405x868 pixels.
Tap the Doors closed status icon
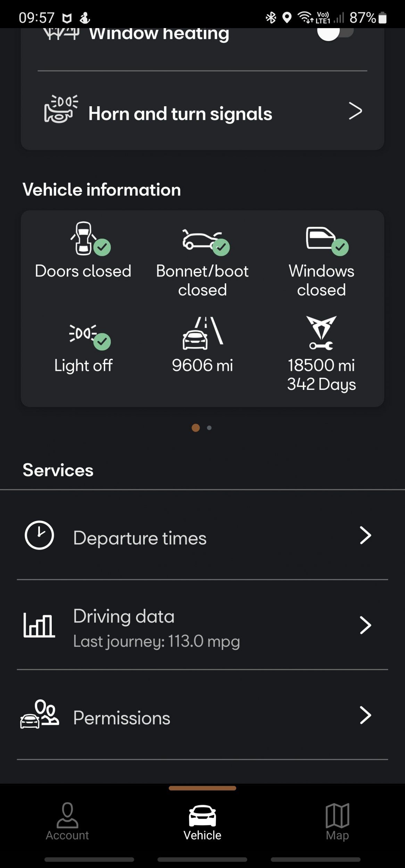84,239
